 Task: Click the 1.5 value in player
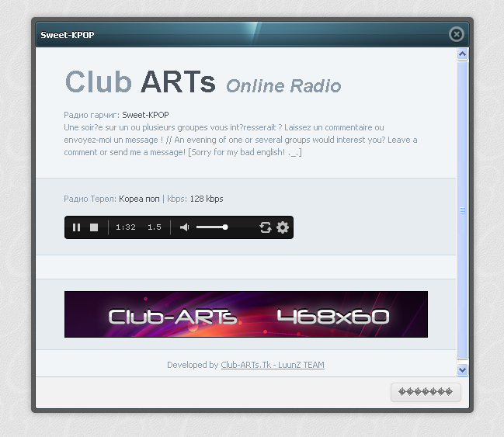pyautogui.click(x=155, y=227)
